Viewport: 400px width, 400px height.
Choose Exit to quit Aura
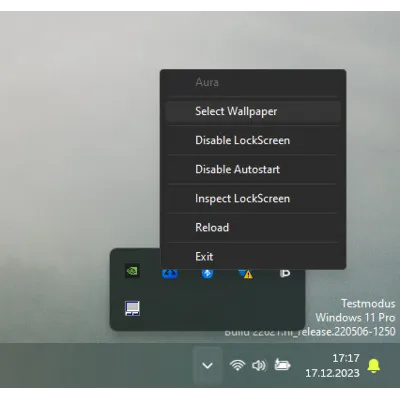[x=253, y=257]
